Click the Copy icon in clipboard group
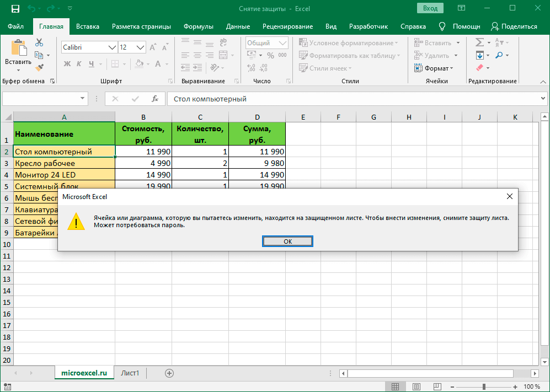The width and height of the screenshot is (550, 392). (39, 55)
